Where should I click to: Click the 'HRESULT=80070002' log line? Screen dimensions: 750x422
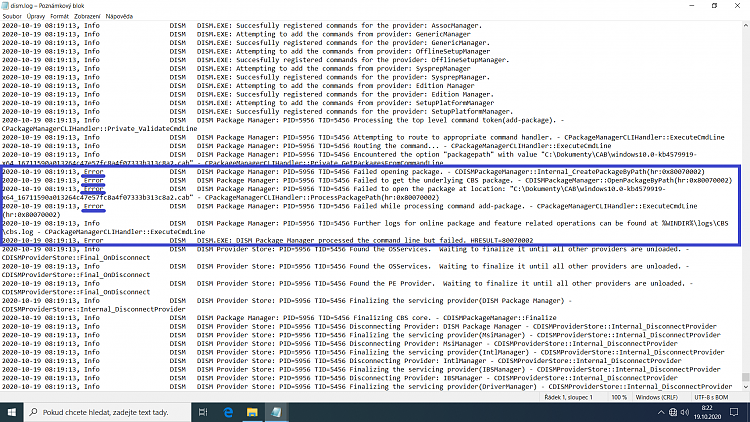click(267, 241)
